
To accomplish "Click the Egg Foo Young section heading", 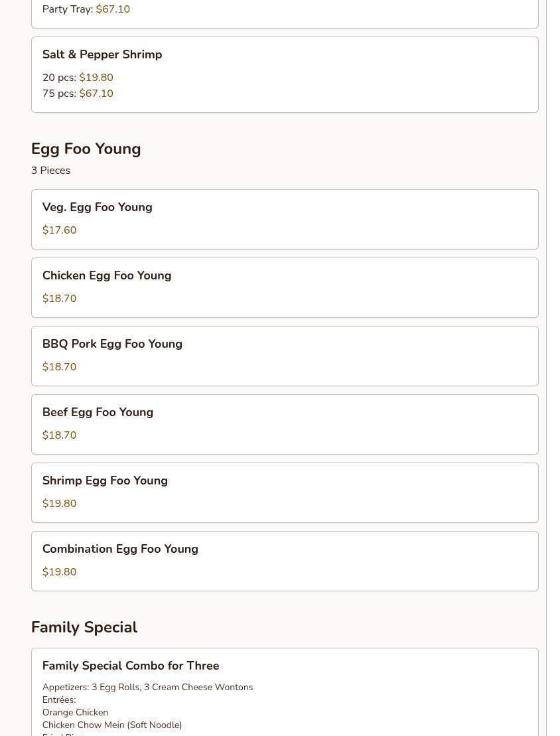I will click(86, 149).
